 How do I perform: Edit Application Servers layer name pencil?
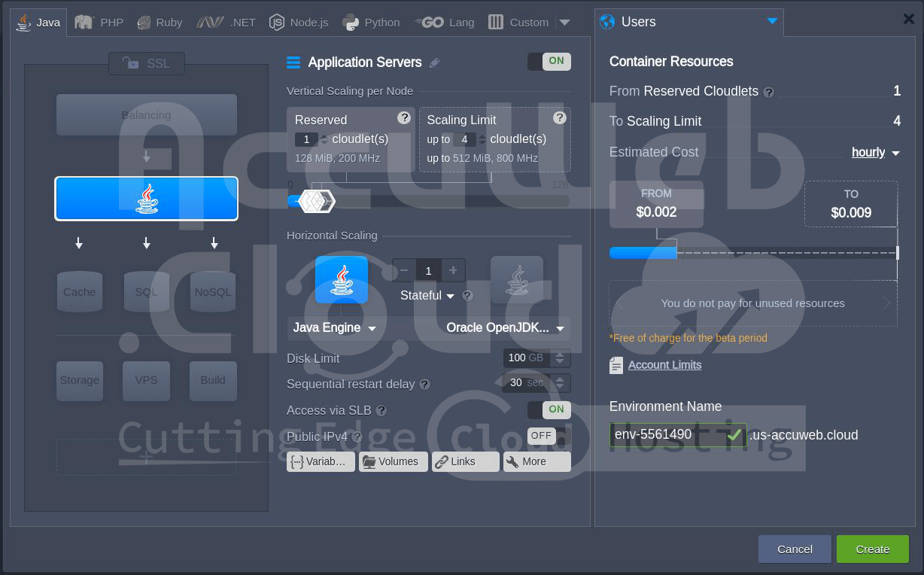coord(434,63)
